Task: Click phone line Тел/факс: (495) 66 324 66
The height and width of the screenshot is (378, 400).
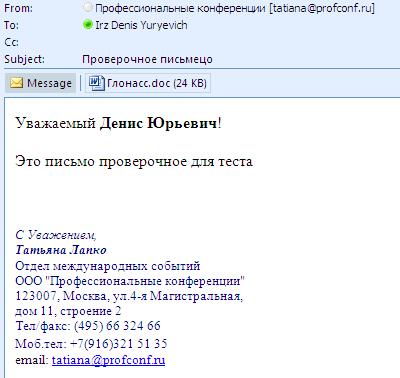Action: coord(88,326)
